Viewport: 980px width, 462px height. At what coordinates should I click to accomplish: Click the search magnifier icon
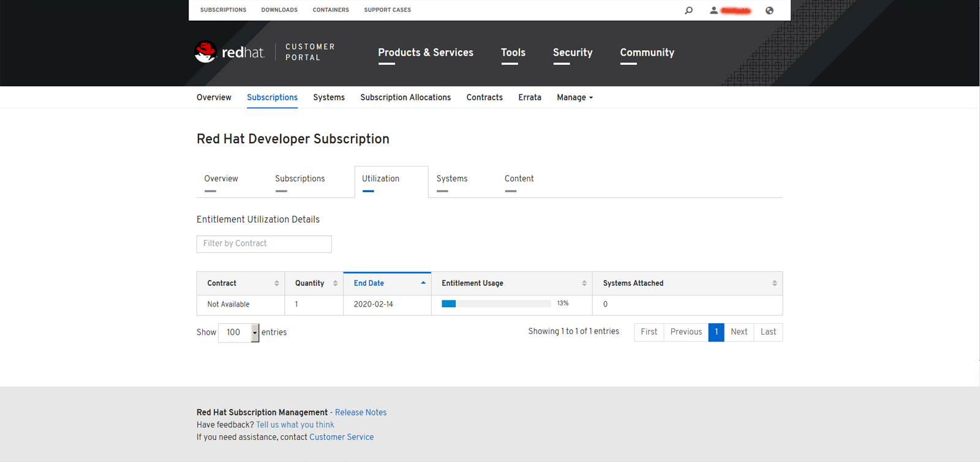688,10
